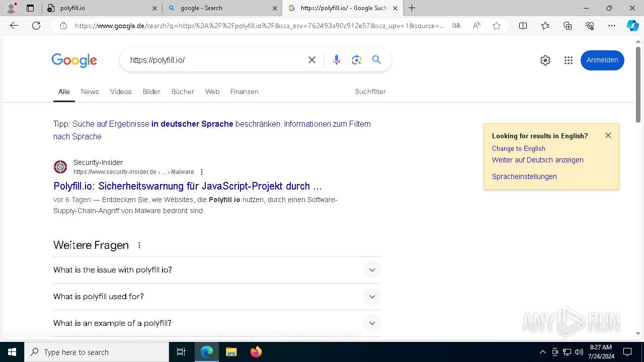Open Edge settings and more menu
This screenshot has width=644, height=362.
point(612,26)
